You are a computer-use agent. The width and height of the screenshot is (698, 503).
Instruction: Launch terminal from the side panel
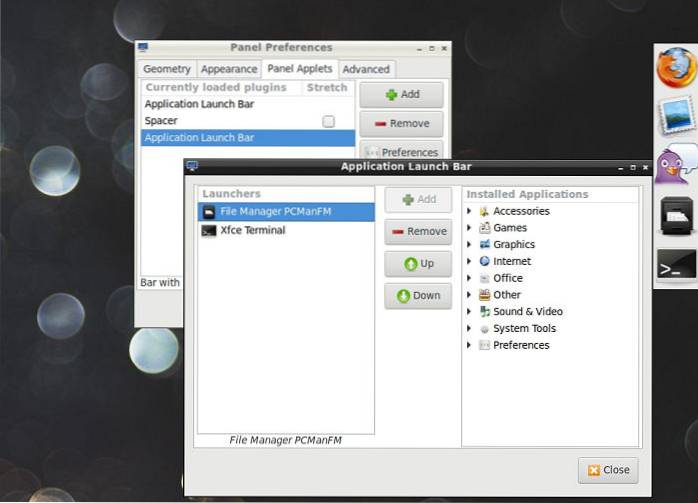click(x=676, y=265)
